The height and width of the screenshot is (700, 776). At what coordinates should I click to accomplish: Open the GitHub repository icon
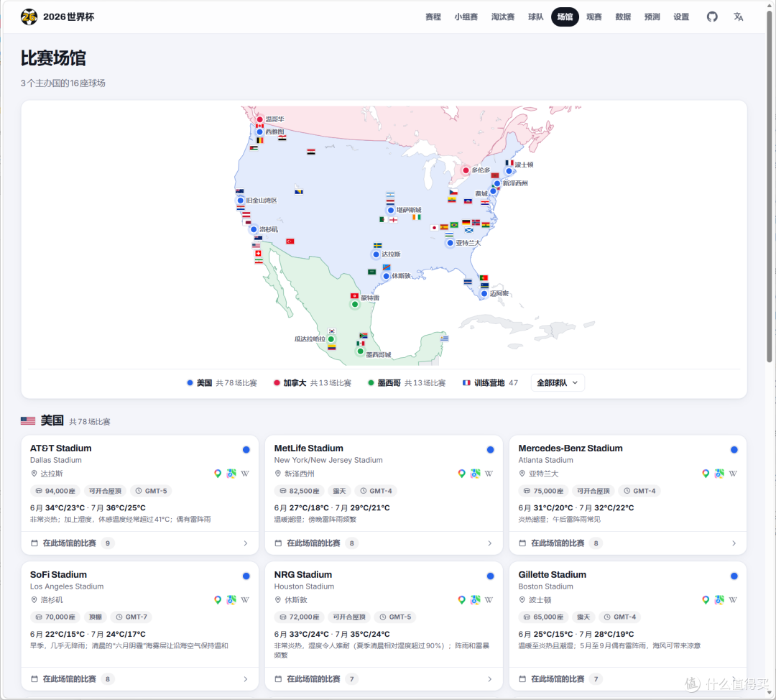coord(711,17)
